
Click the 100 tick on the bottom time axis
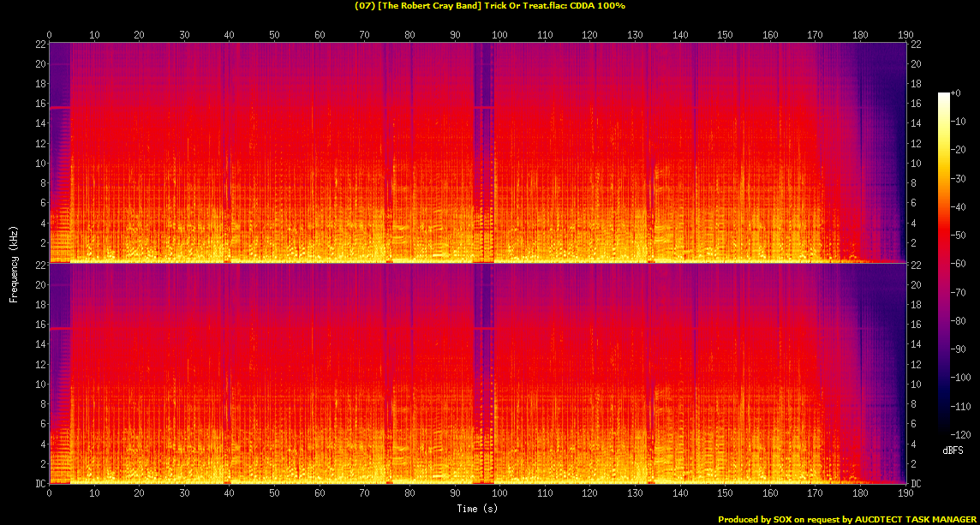(x=499, y=494)
